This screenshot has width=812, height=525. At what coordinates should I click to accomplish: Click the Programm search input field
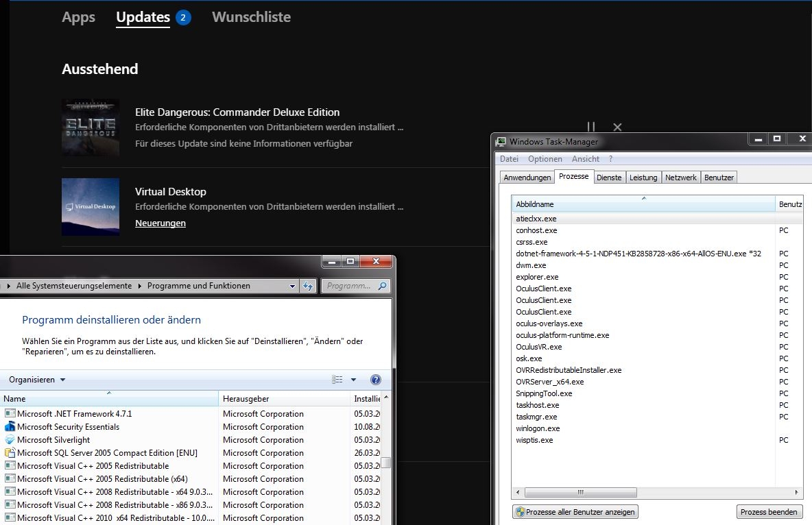350,286
